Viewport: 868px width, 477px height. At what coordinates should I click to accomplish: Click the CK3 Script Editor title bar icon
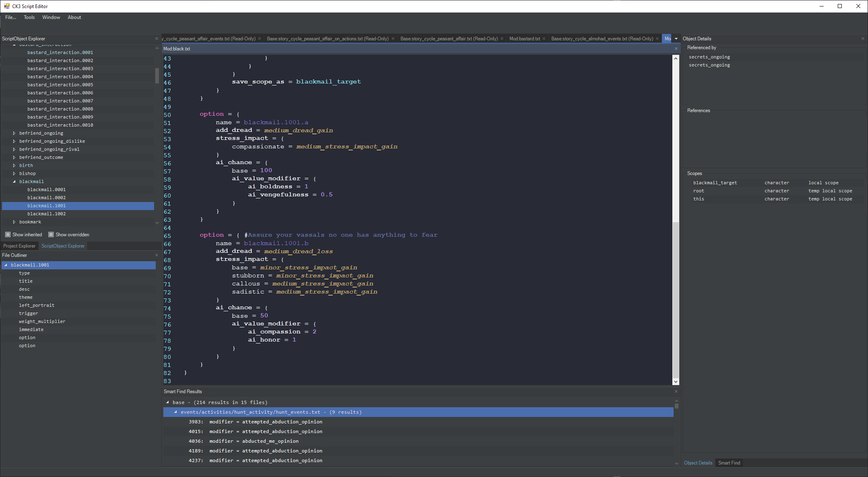point(6,6)
